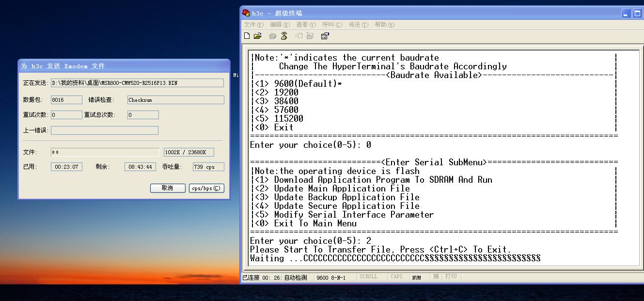
Task: Click the 错误检查 Checksum field
Action: [175, 100]
